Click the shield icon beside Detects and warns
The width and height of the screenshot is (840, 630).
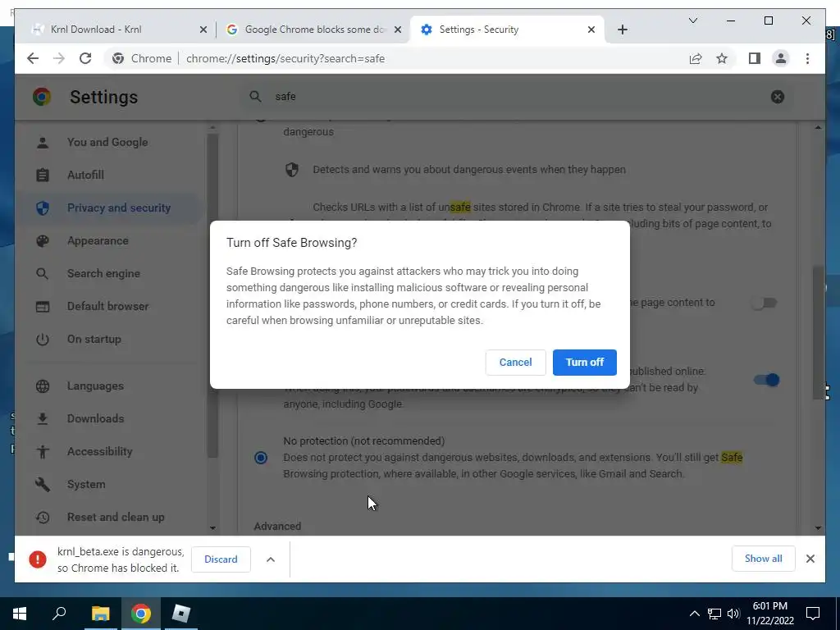pos(292,170)
